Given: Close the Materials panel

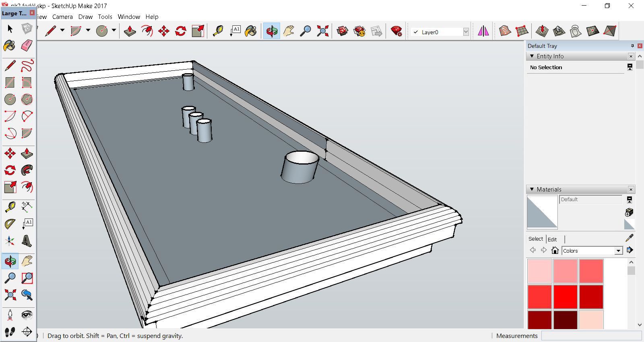Looking at the screenshot, I should (631, 189).
